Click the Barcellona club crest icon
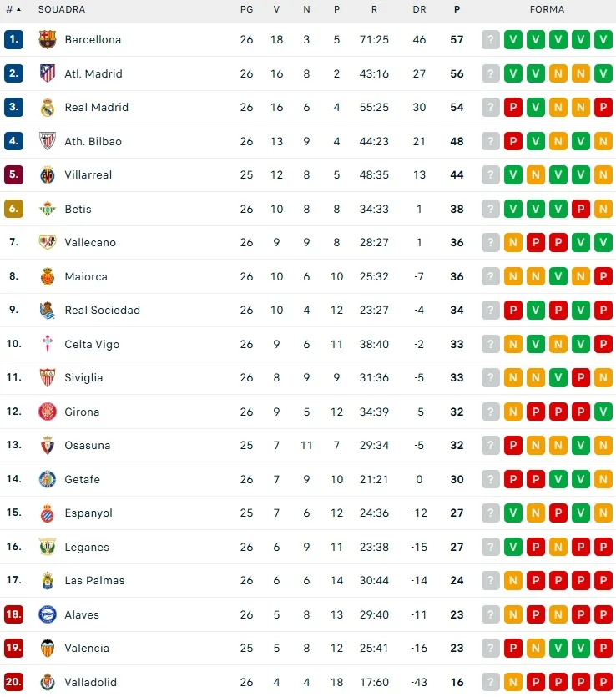 coord(48,39)
